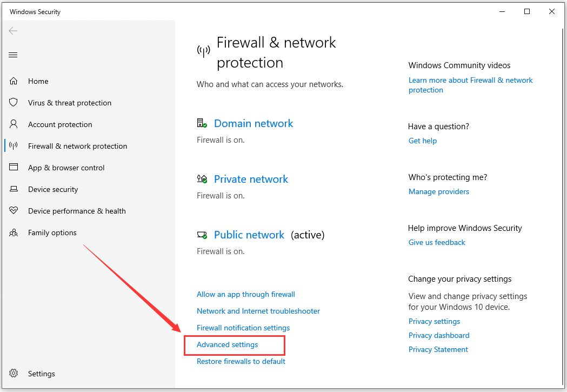Open Firewall notification settings
The width and height of the screenshot is (567, 392).
243,328
